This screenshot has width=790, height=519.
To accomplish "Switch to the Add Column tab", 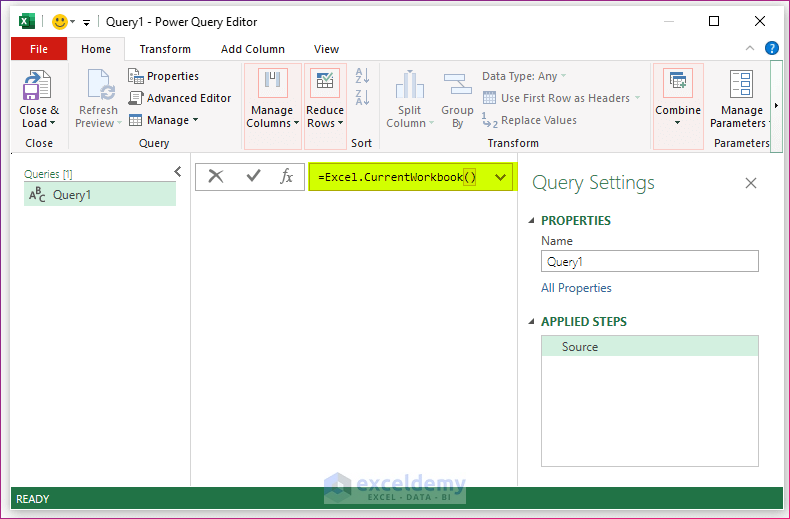I will tap(253, 49).
